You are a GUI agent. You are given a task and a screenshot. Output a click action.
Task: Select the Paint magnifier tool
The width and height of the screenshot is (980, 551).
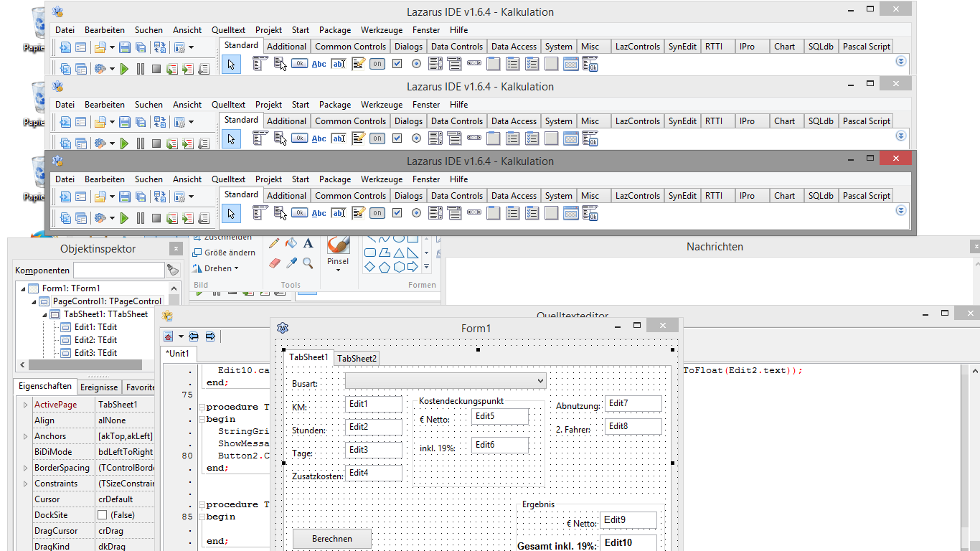(x=308, y=263)
